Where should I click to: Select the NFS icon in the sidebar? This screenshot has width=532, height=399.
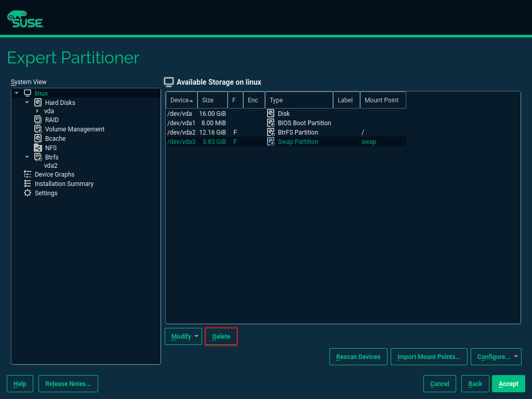[x=37, y=148]
